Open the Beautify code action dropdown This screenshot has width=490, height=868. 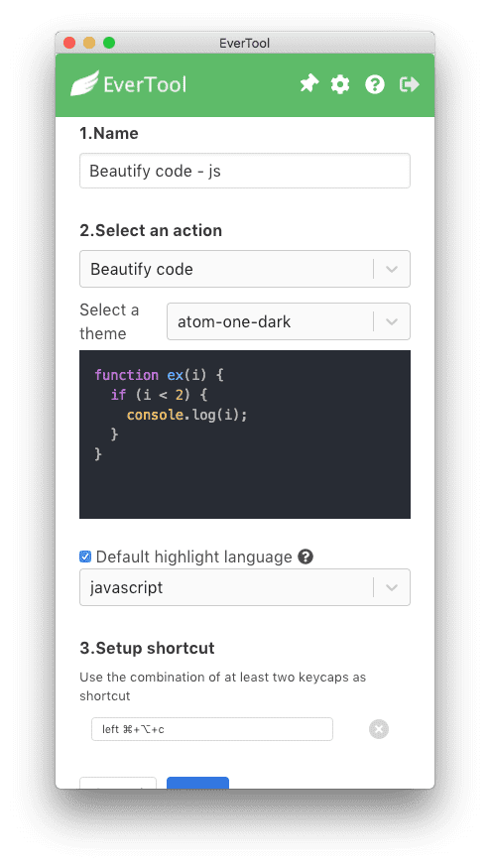tap(245, 269)
